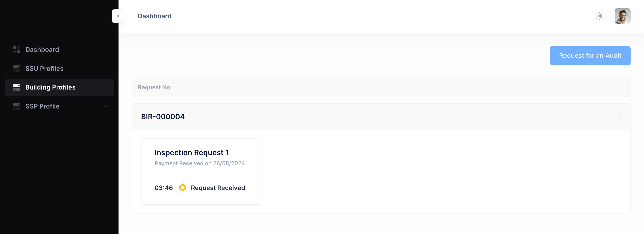Open the Inspection Request 1 card title

click(191, 153)
